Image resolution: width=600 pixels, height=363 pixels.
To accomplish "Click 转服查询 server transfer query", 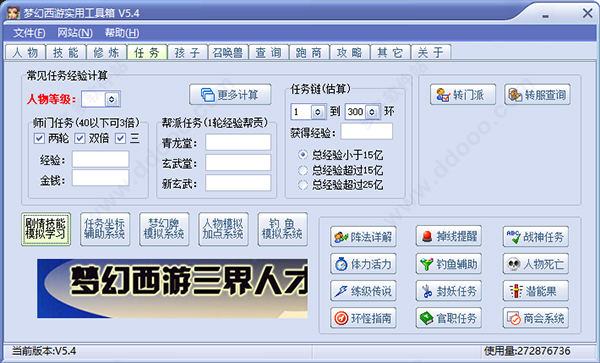I will 537,94.
